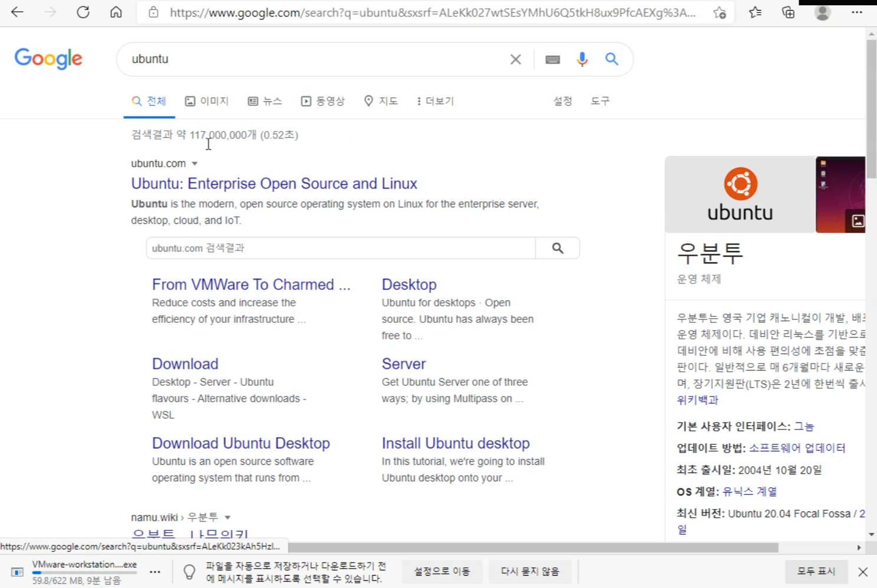Screen dimensions: 877x588
Task: Go back to the previous page
Action: [x=17, y=12]
